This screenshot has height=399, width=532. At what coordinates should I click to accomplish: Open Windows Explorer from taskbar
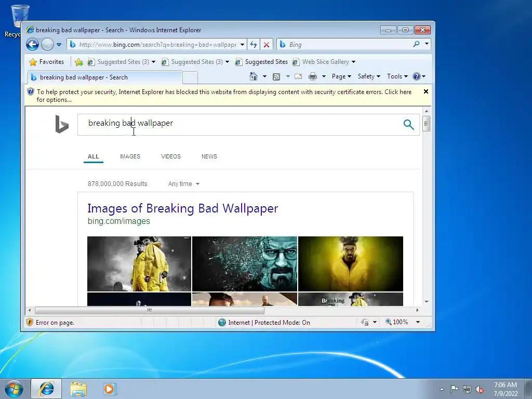78,389
